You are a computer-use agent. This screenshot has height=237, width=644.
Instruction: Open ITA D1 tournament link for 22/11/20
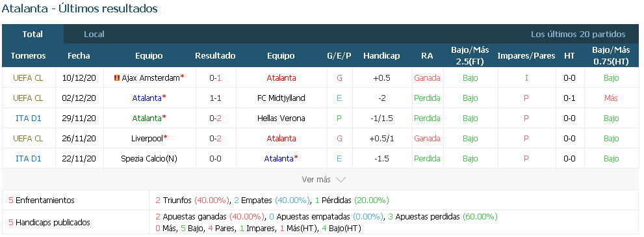[29, 158]
